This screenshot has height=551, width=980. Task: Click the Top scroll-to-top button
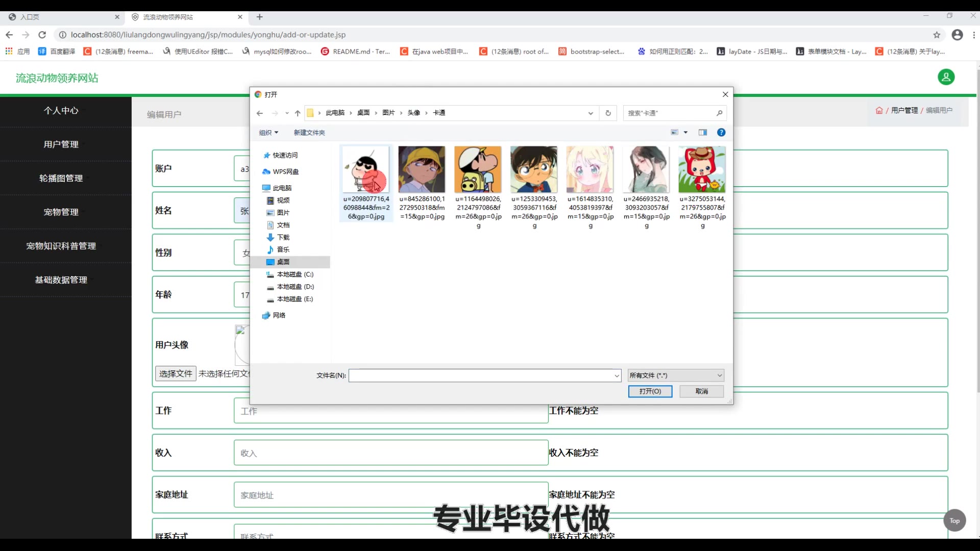[x=954, y=521]
